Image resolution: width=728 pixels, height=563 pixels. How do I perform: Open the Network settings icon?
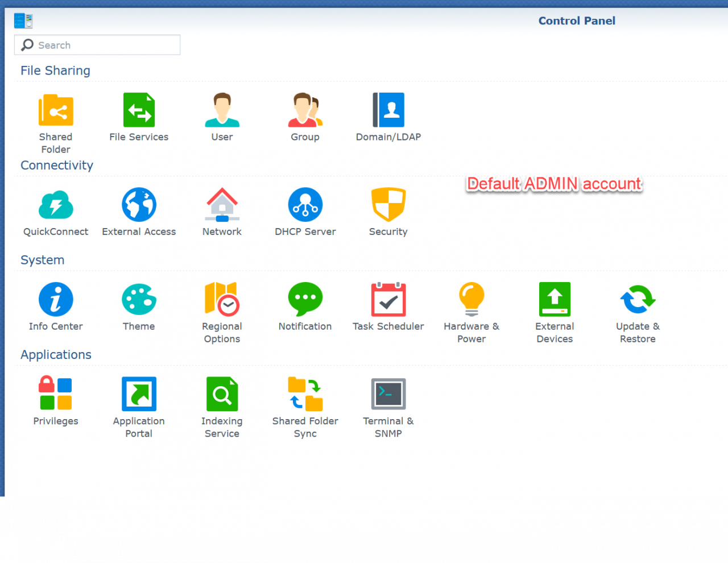point(222,205)
